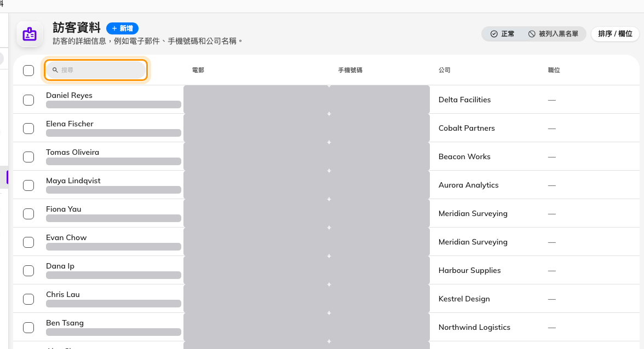Open 排序 / 欄位 options
This screenshot has width=644, height=349.
tap(616, 33)
